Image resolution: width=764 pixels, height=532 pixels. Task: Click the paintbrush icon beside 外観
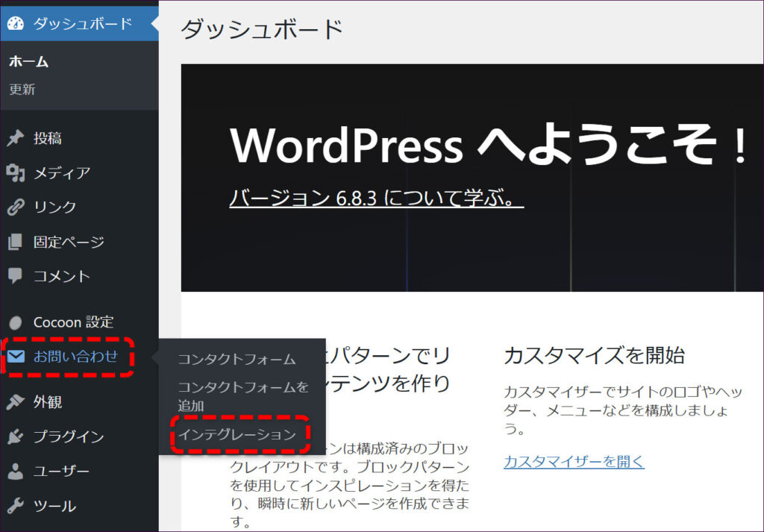(16, 403)
